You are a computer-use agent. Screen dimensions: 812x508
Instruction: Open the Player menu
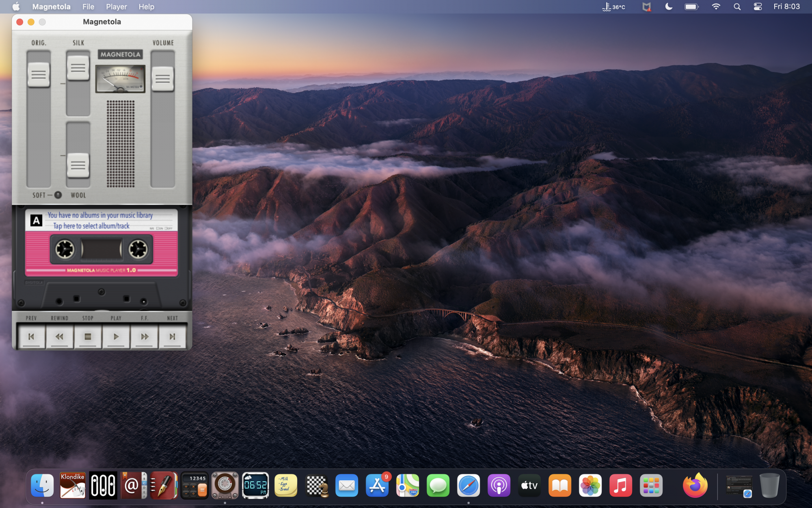[x=117, y=7]
